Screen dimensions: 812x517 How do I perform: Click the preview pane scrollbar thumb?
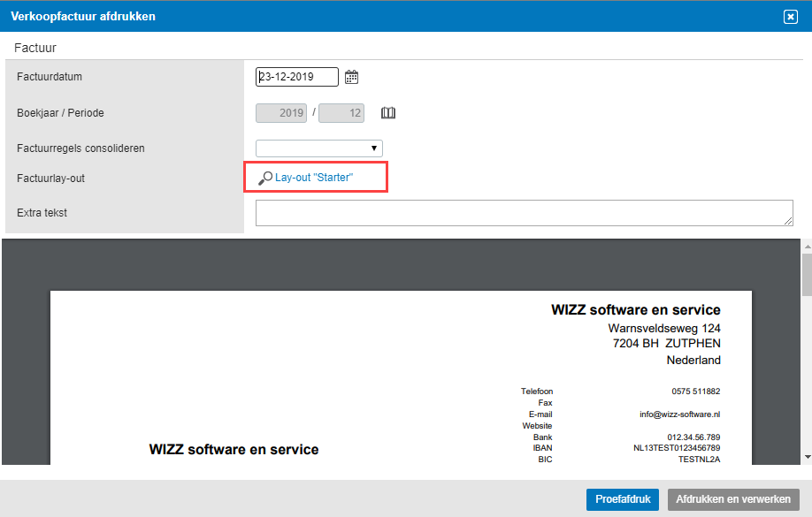[806, 274]
